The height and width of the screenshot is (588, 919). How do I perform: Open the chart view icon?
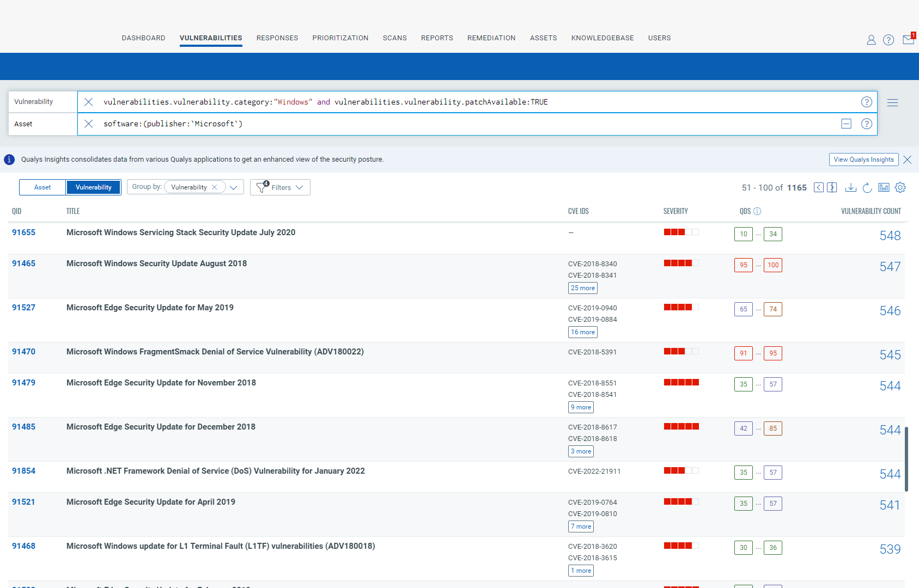click(884, 187)
